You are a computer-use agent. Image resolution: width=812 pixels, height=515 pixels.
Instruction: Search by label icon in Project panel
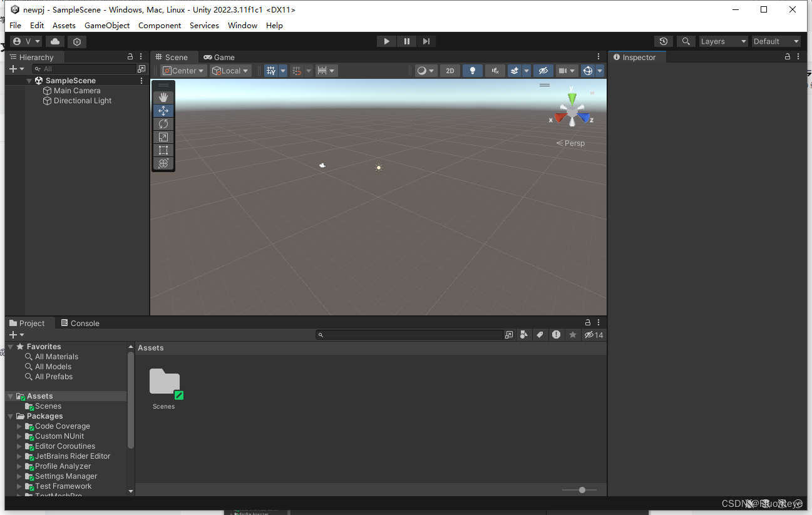[540, 335]
